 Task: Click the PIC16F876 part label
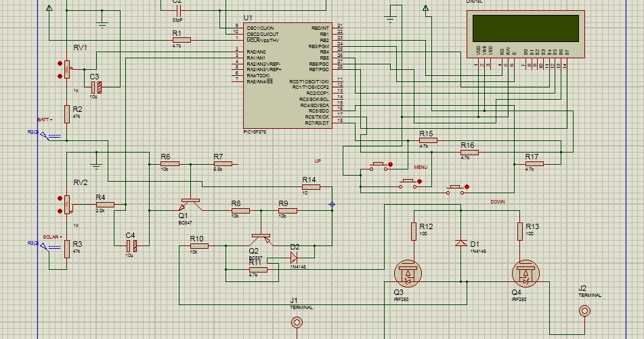255,132
